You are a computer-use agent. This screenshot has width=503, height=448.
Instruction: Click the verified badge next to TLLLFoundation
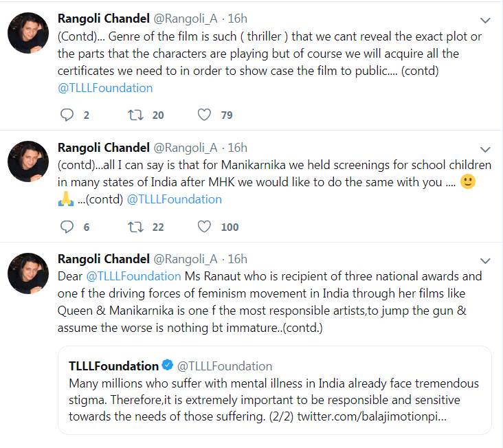click(167, 366)
